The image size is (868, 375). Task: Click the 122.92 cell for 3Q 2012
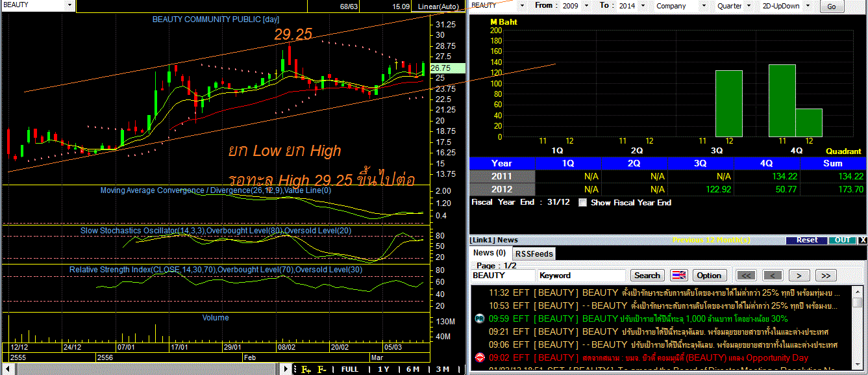(x=701, y=189)
